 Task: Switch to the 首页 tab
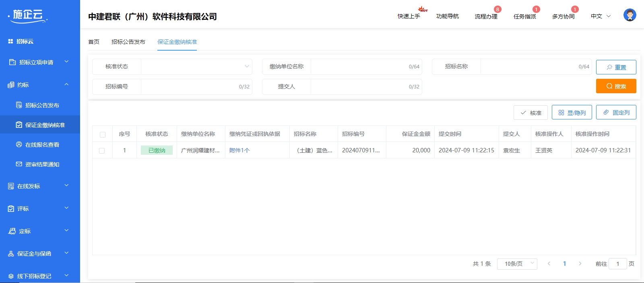pyautogui.click(x=94, y=42)
